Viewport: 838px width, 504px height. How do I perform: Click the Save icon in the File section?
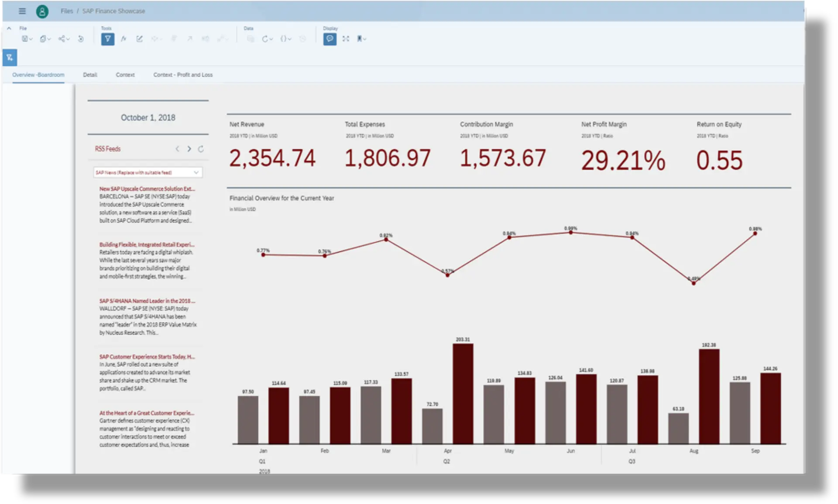coord(25,39)
